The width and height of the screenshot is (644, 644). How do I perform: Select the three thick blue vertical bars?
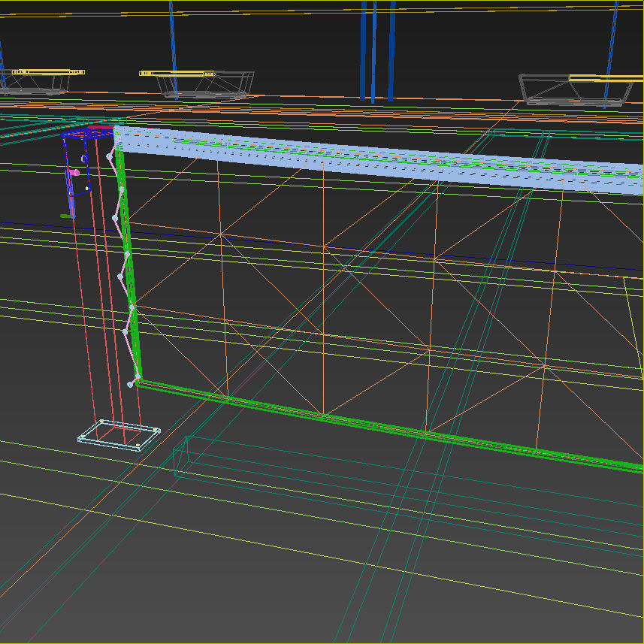tap(378, 51)
